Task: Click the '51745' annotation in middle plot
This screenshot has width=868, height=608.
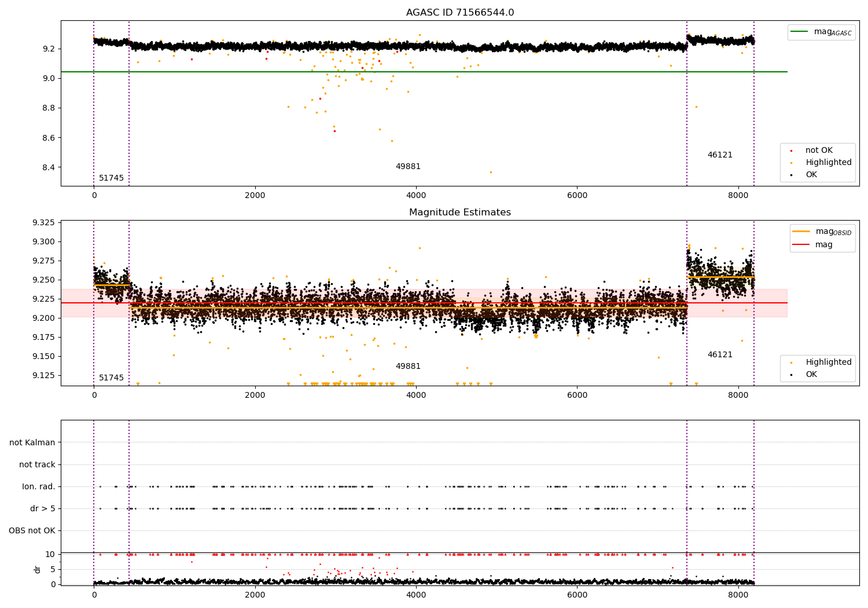Action: pos(111,378)
